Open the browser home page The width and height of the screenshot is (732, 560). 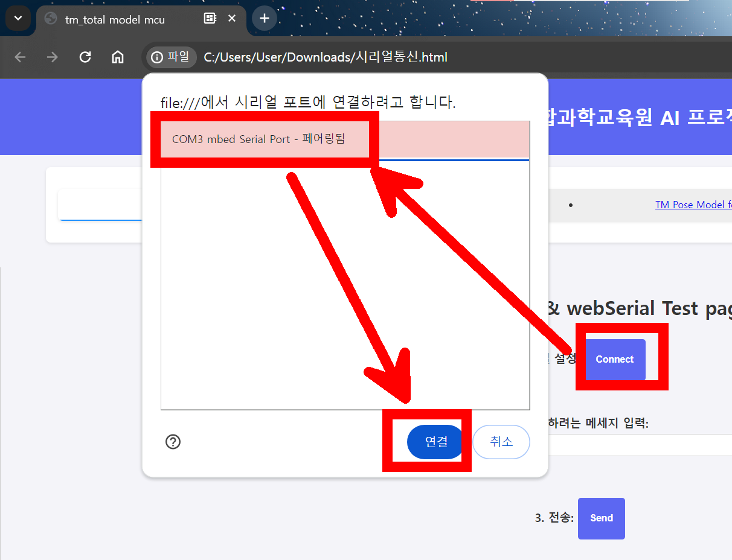(118, 57)
